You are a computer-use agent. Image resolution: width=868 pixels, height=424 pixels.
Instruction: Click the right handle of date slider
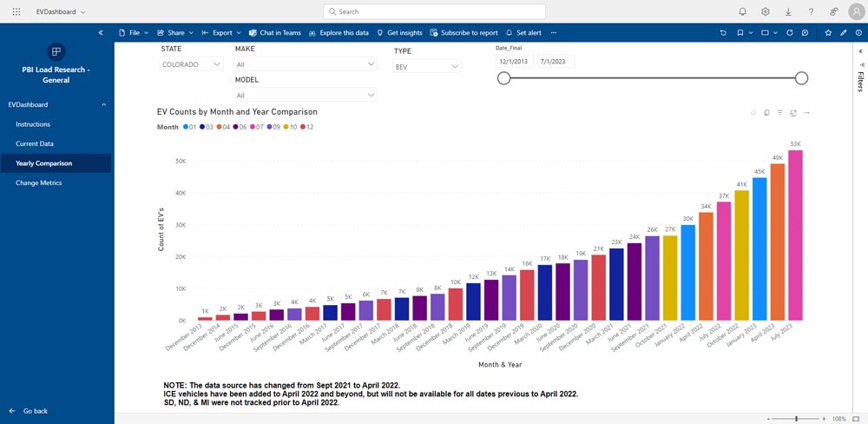point(801,78)
